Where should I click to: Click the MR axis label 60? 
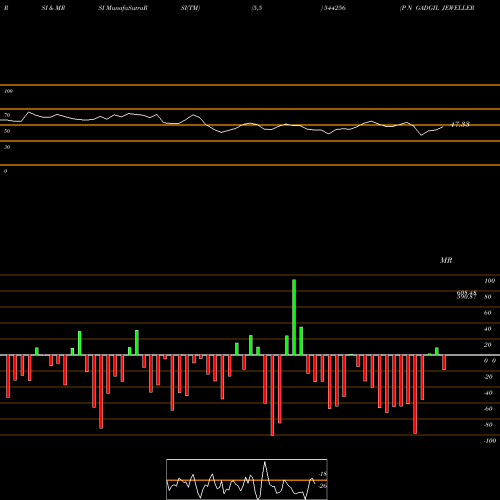tap(487, 313)
